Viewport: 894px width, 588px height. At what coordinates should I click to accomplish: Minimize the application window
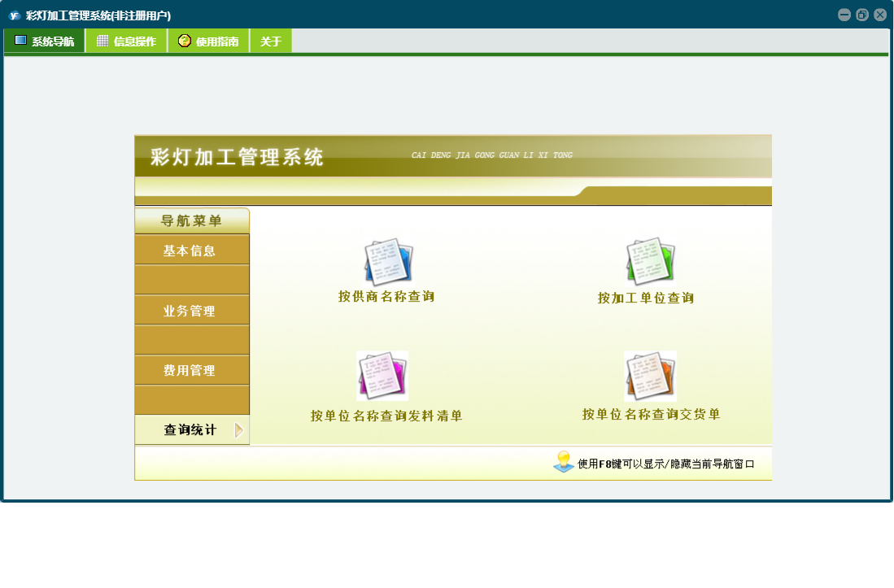[844, 15]
